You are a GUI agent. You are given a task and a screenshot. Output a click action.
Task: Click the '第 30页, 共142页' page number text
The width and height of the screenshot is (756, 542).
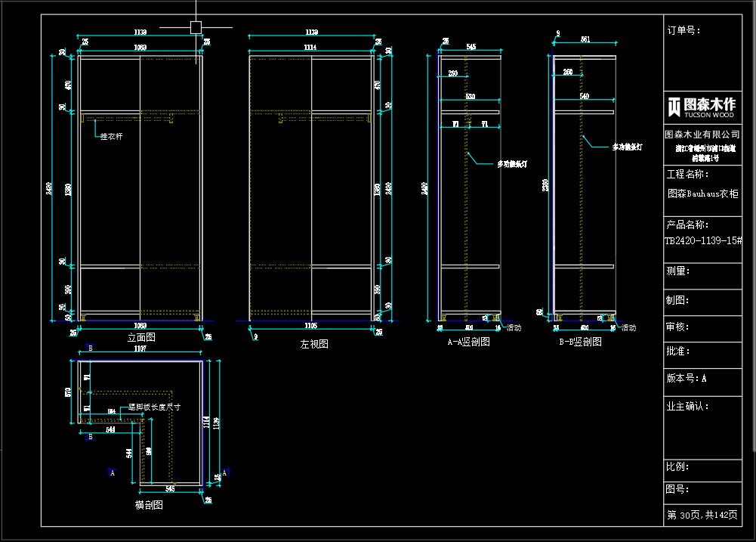(702, 515)
